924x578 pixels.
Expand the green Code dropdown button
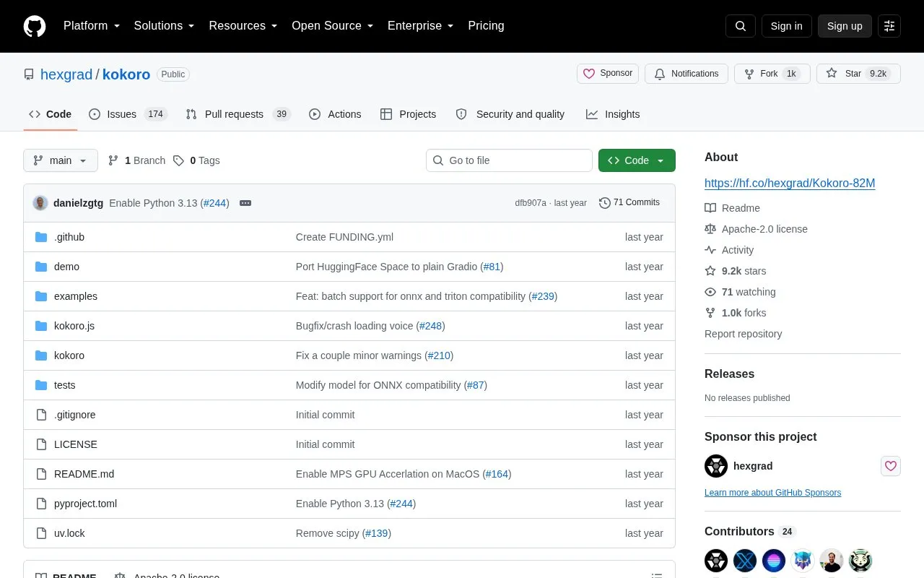637,160
